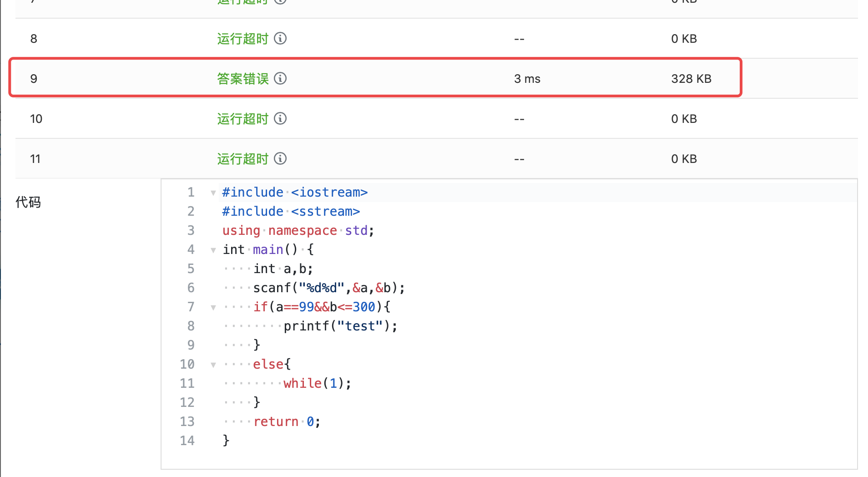868x477 pixels.
Task: Open the 运行超时 status in row 11
Action: pos(243,159)
